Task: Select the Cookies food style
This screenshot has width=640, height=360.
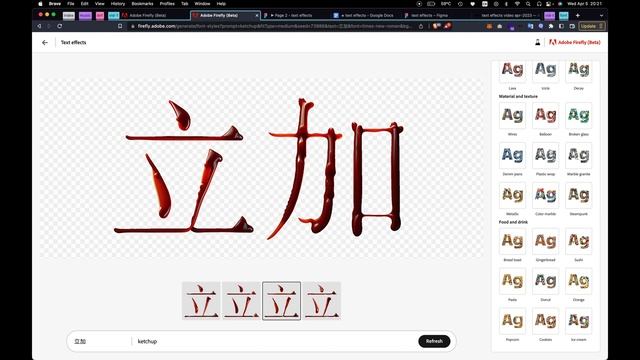Action: point(545,322)
